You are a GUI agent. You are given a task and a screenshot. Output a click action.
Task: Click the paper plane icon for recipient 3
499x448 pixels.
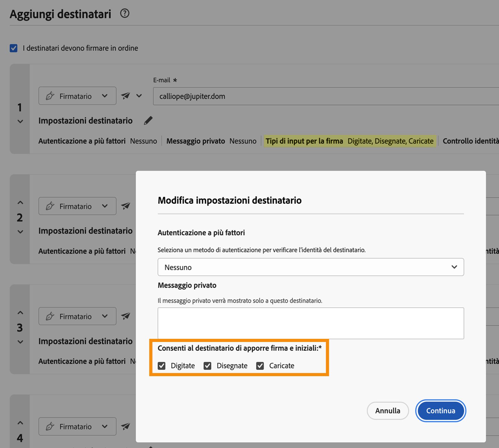(x=126, y=316)
